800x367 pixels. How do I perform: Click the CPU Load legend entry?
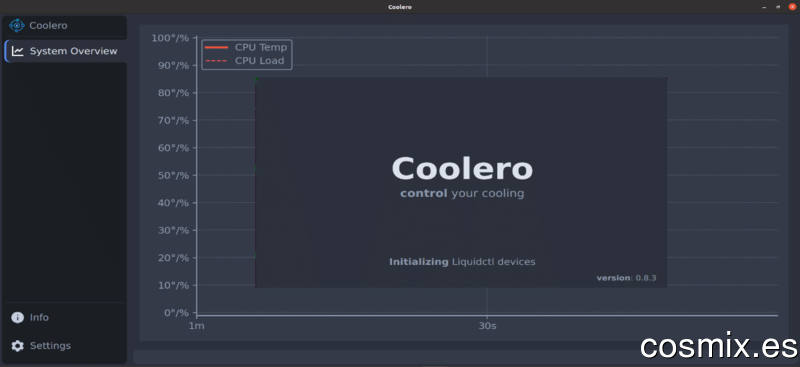pos(244,61)
